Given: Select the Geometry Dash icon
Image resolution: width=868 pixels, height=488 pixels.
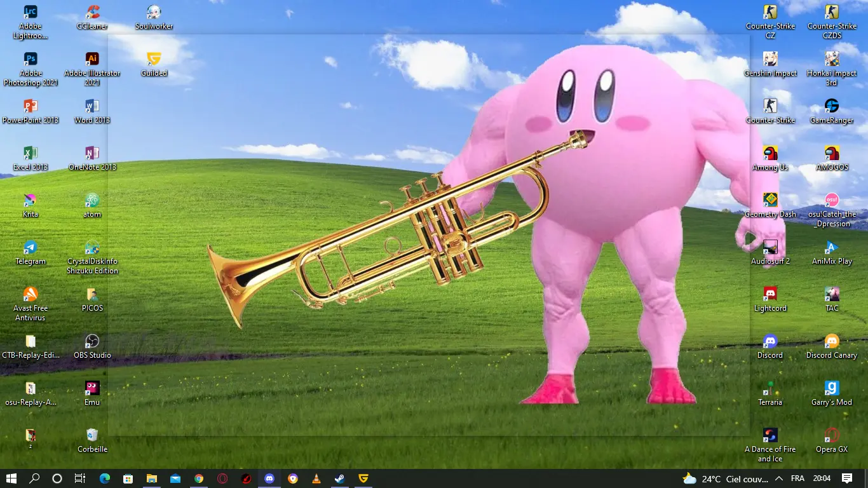Looking at the screenshot, I should [770, 201].
